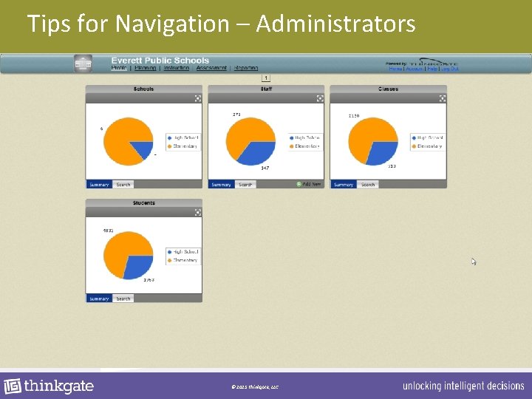This screenshot has height=399, width=532.
Task: Open the Instruction menu
Action: click(x=176, y=68)
